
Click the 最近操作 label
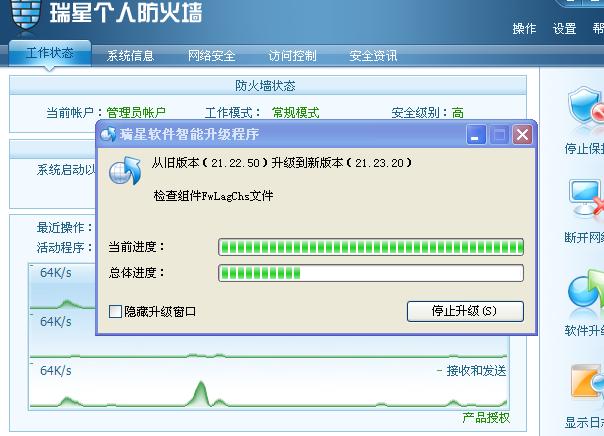click(x=65, y=227)
